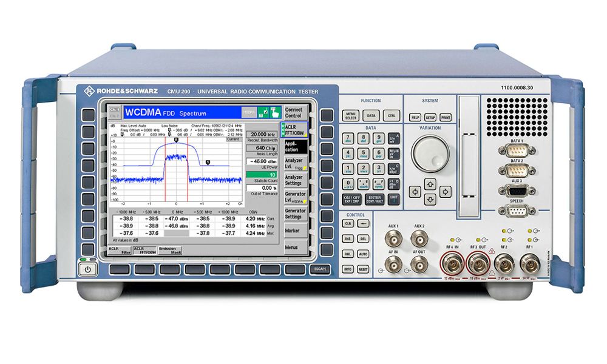Image resolution: width=607 pixels, height=364 pixels.
Task: Click the green hand icon in title bar
Action: [x=275, y=113]
